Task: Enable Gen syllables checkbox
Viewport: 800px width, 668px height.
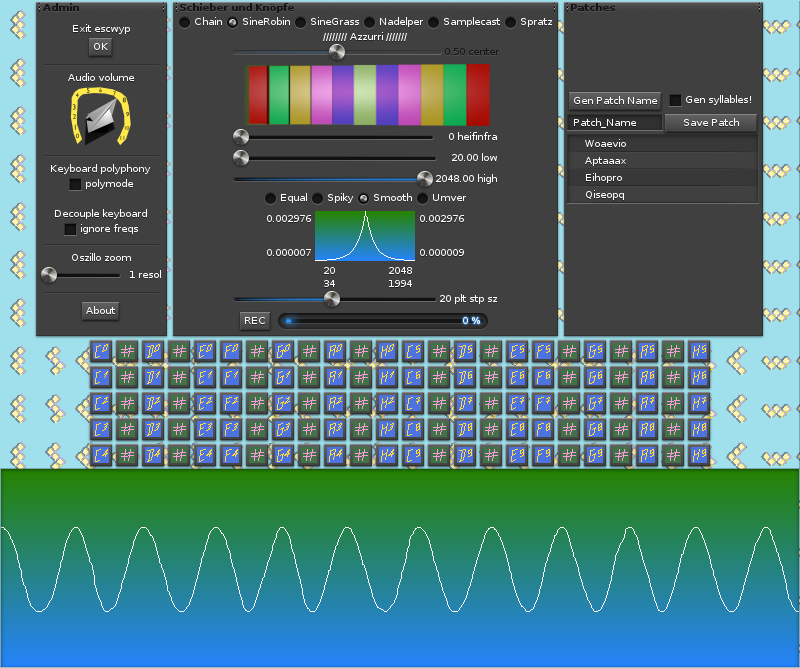Action: point(676,100)
